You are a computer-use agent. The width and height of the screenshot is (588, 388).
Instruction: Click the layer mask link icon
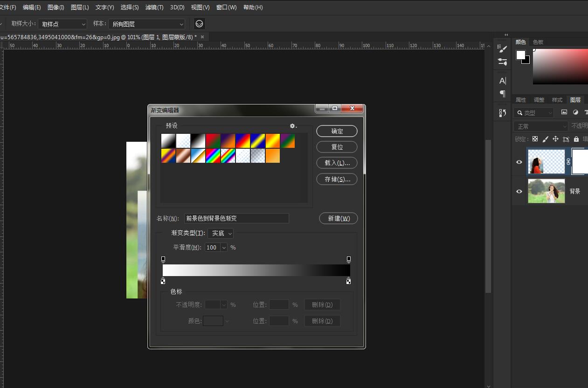coord(568,162)
